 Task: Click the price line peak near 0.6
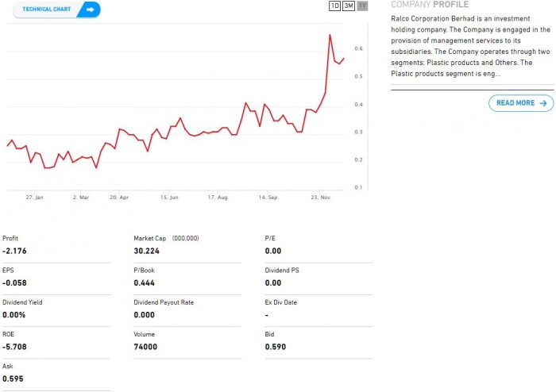[330, 35]
